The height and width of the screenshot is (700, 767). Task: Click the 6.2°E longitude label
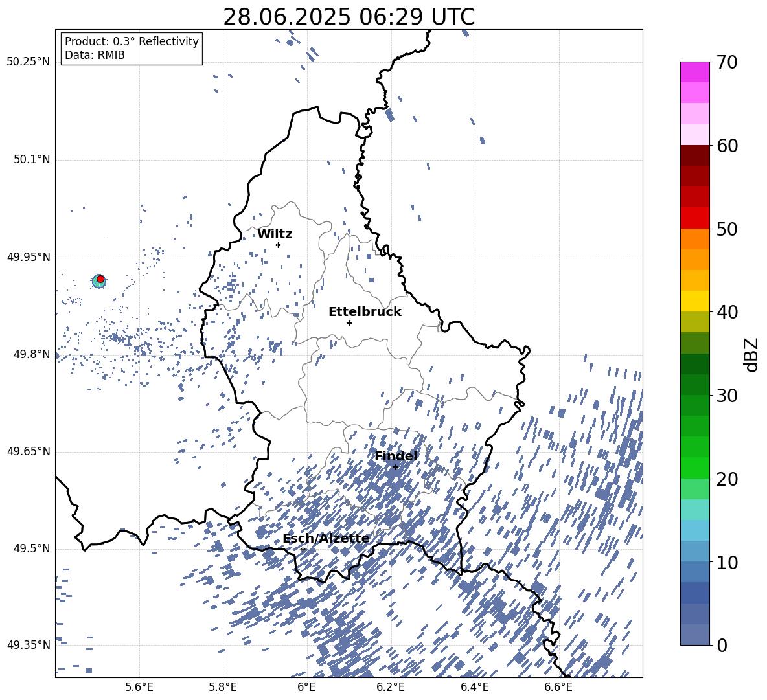click(x=391, y=687)
